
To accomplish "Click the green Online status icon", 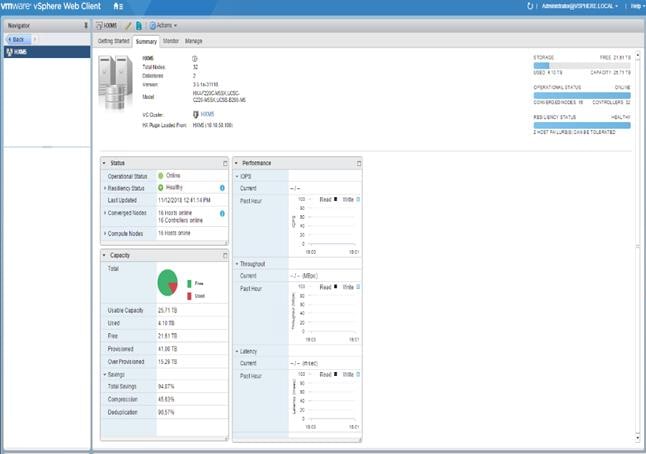I will (161, 176).
